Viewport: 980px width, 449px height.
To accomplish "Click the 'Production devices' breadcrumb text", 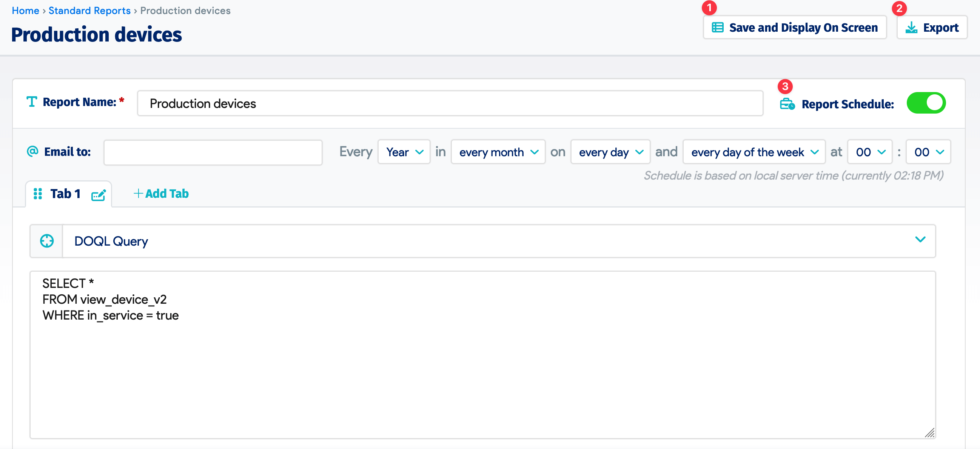I will coord(185,11).
